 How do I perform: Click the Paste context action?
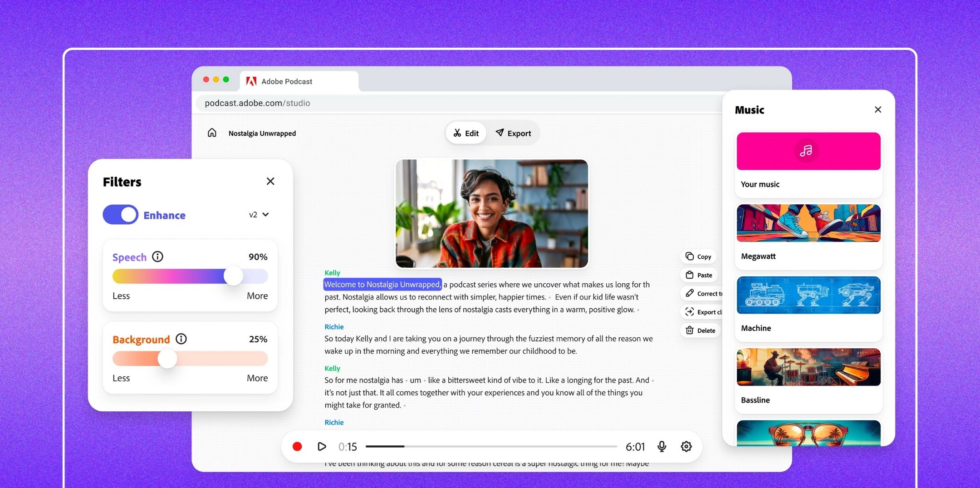[x=699, y=275]
